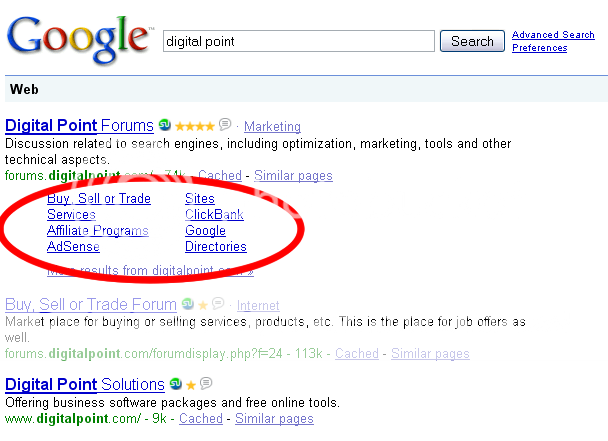The image size is (608, 441).
Task: Click the StumbleUpon icon next to Digital Point Forums
Action: click(x=165, y=125)
